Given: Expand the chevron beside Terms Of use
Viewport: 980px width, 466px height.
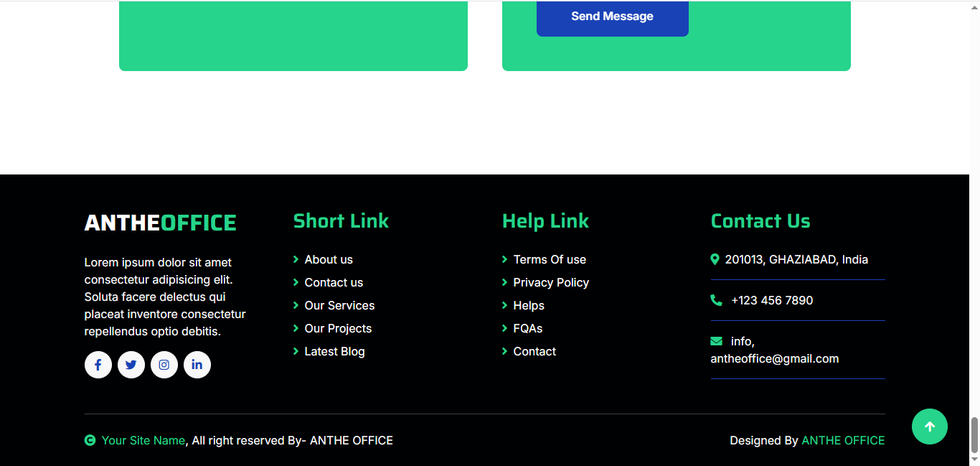Looking at the screenshot, I should click(x=504, y=259).
